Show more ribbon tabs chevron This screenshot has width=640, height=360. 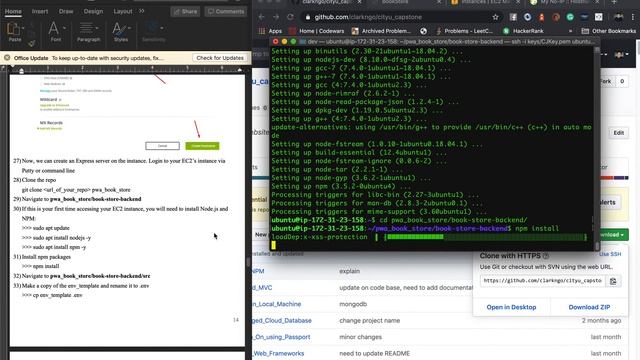point(142,11)
